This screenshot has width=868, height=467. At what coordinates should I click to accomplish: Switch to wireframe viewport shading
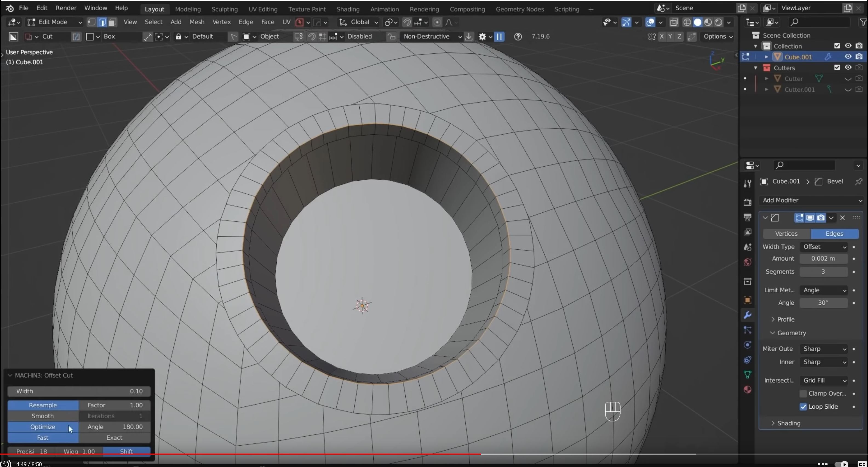(687, 22)
